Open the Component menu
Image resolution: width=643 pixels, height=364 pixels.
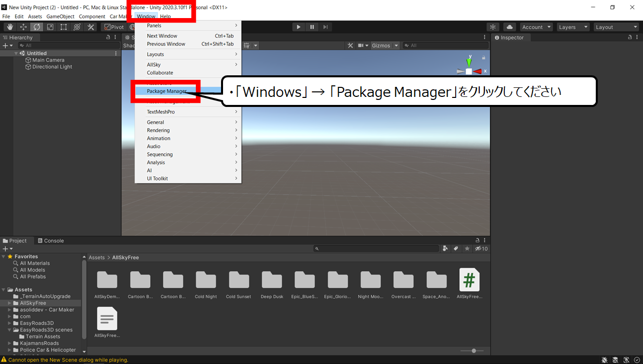(x=92, y=17)
